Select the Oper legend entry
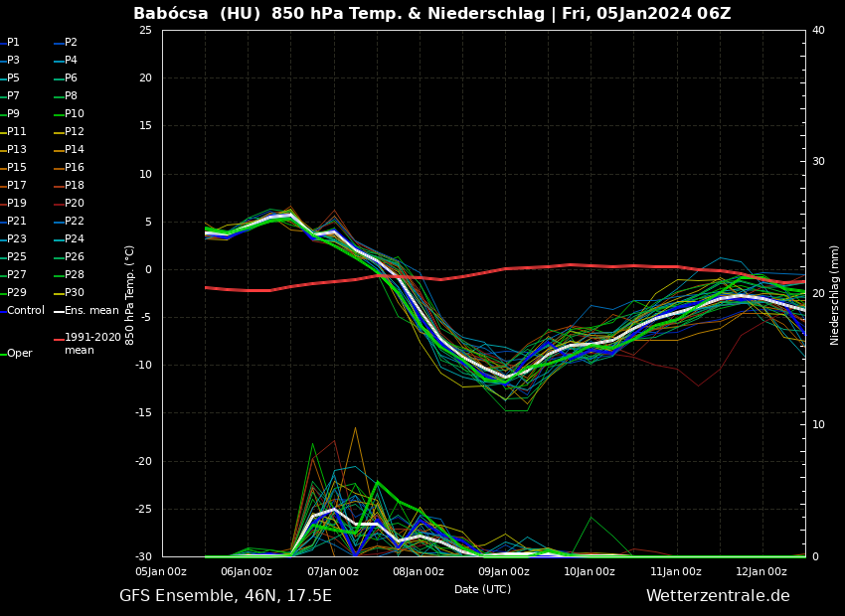Image resolution: width=845 pixels, height=616 pixels. point(19,354)
